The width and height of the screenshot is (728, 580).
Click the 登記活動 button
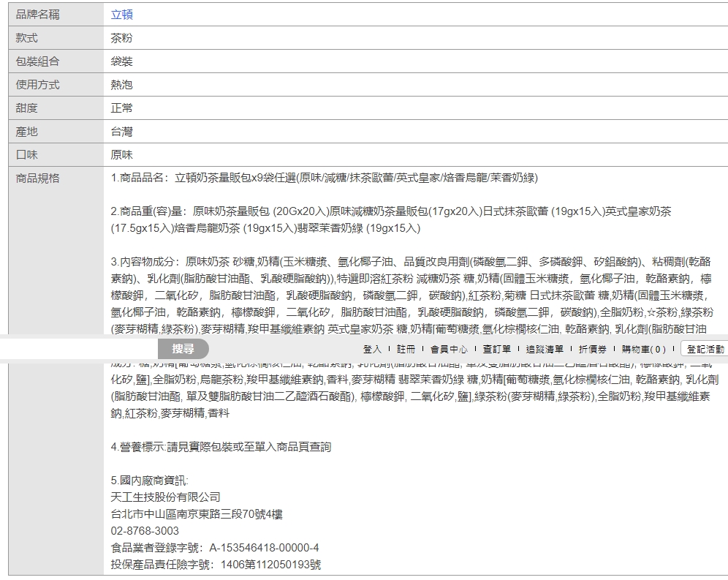pos(705,349)
